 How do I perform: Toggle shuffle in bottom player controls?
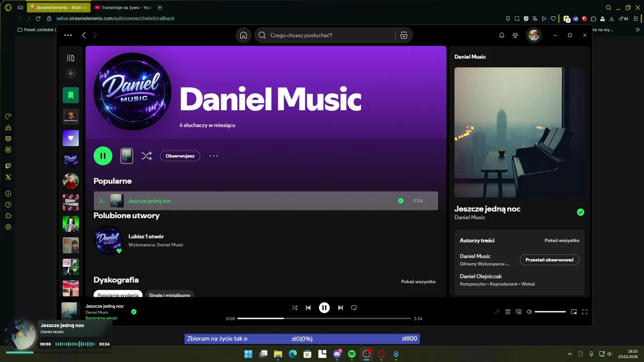294,308
